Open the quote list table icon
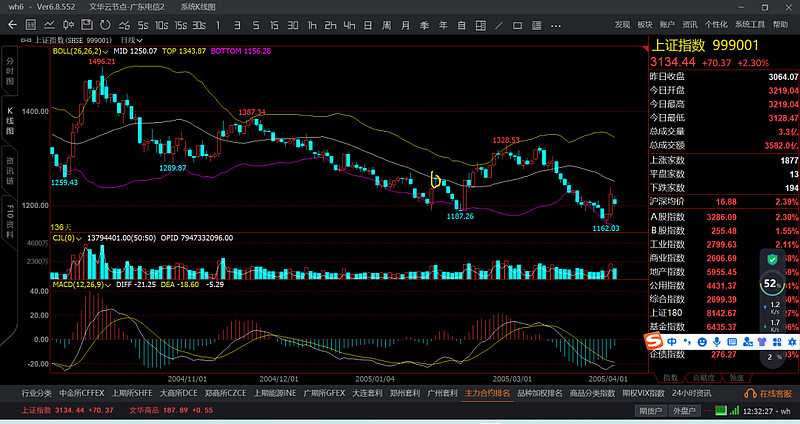 [x=31, y=25]
